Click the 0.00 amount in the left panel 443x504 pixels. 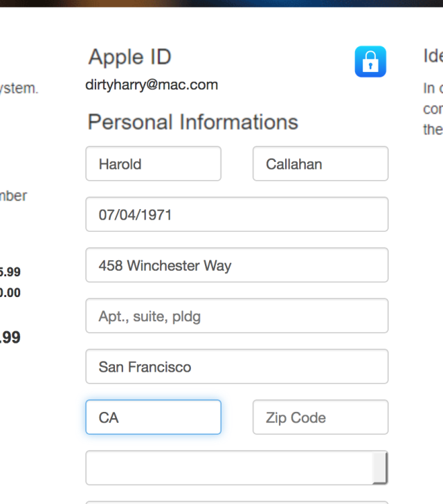10,293
